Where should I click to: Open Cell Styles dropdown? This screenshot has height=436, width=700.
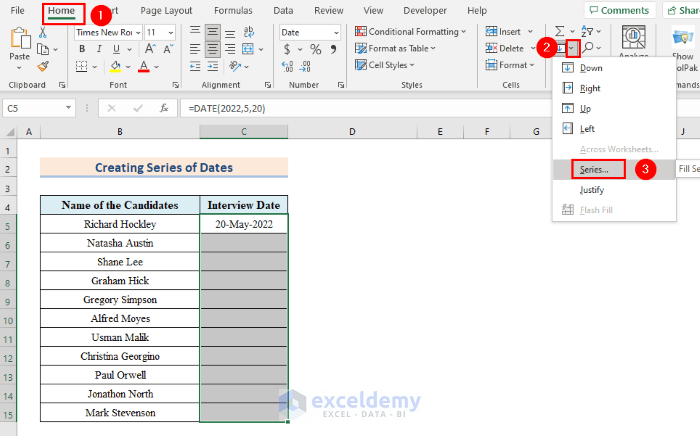pos(384,65)
